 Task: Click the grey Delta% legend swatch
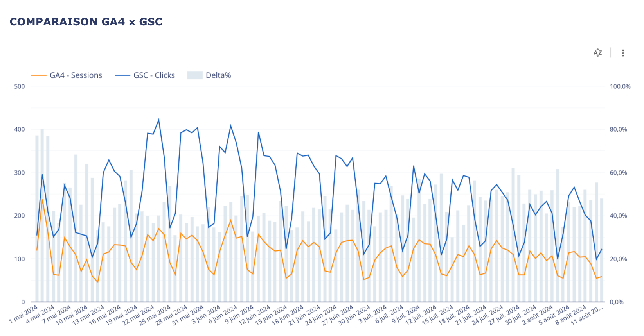coord(194,75)
